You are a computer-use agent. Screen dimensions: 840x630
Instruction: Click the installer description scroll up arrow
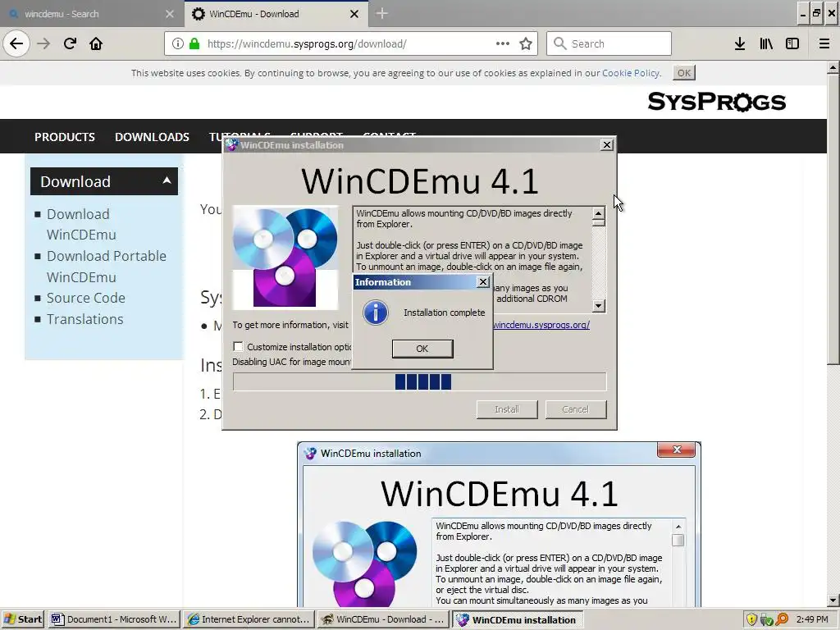click(598, 214)
